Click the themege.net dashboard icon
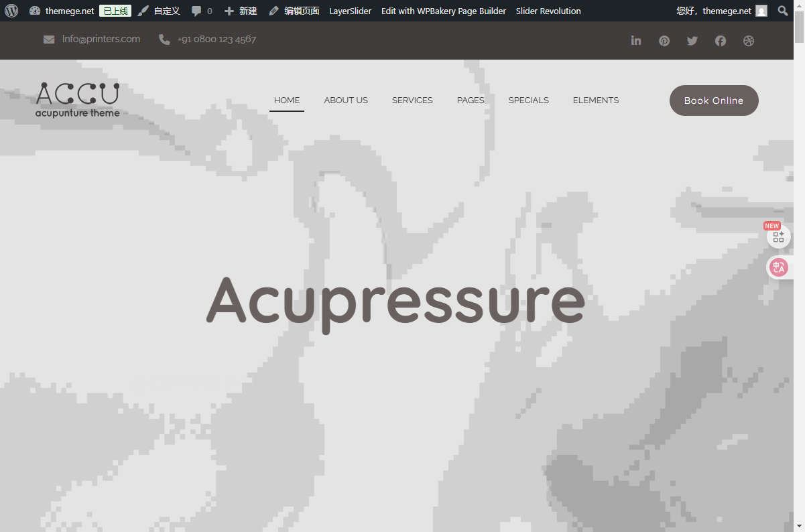This screenshot has width=805, height=532. 35,11
